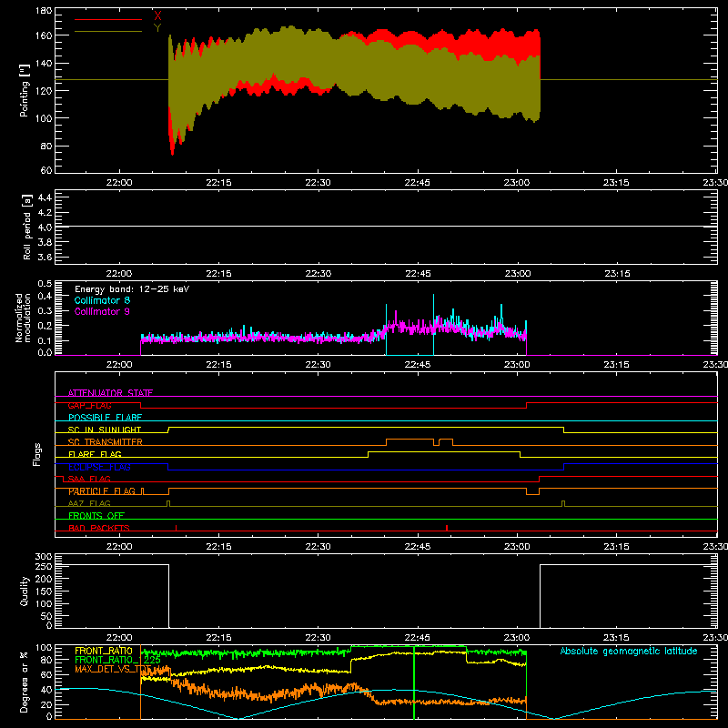Image resolution: width=728 pixels, height=728 pixels.
Task: Click the 'Absolute geomagnetic latitude' label
Action: click(629, 651)
